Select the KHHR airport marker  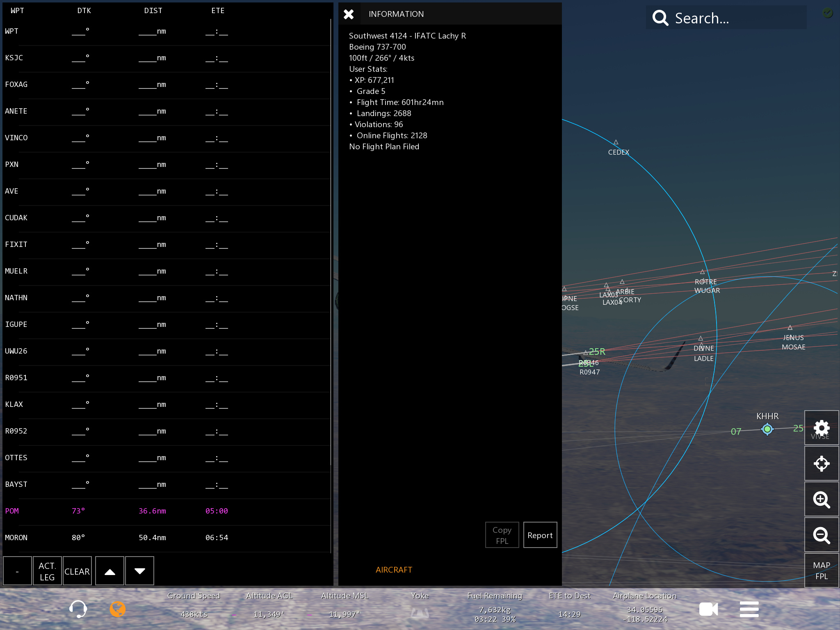(x=767, y=429)
